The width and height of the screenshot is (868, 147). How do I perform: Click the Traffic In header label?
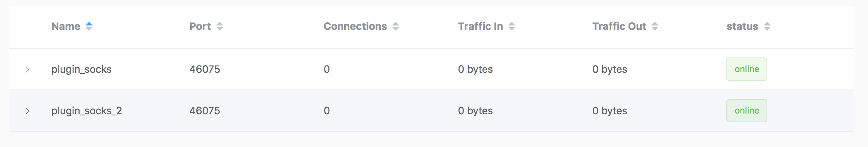(480, 26)
